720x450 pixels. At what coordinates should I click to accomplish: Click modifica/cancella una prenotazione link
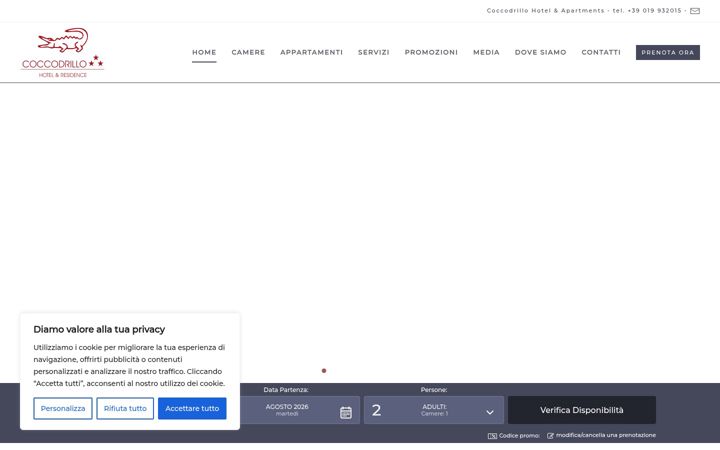(606, 435)
